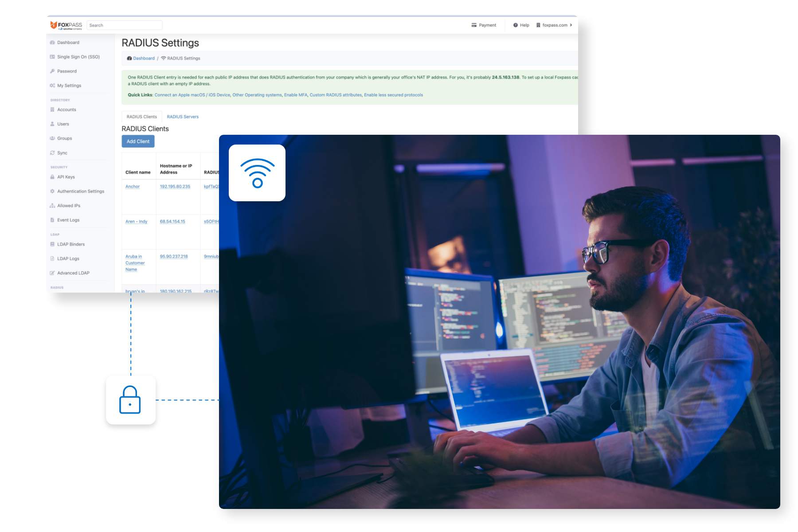Select the Groups people icon in sidebar
798x532 pixels.
[x=51, y=138]
